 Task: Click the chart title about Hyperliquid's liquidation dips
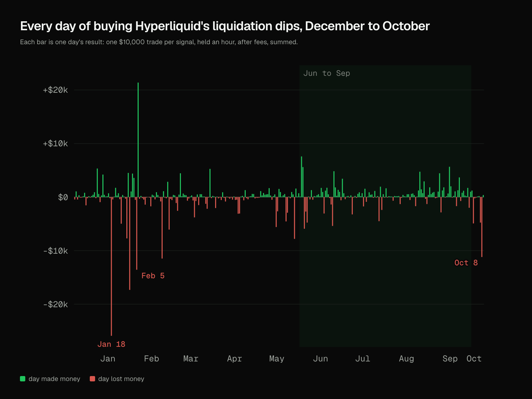225,26
